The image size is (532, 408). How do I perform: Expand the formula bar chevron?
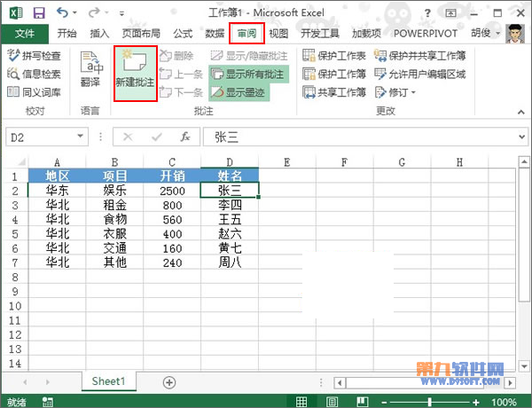[521, 137]
